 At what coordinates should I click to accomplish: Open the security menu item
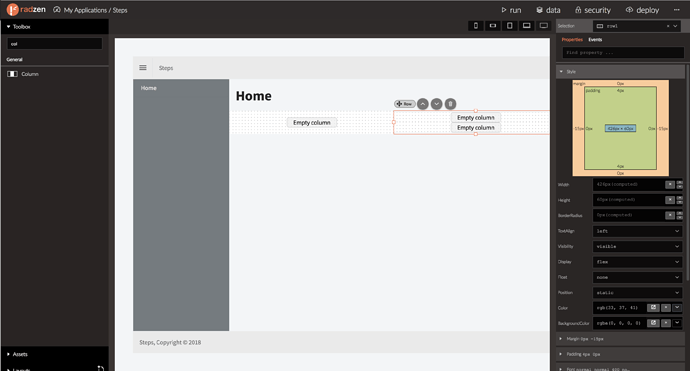(x=593, y=10)
